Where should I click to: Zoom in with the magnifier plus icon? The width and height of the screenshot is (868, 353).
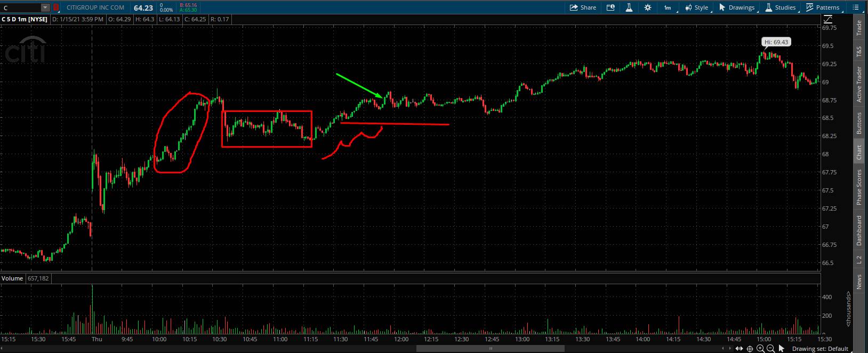(x=760, y=349)
